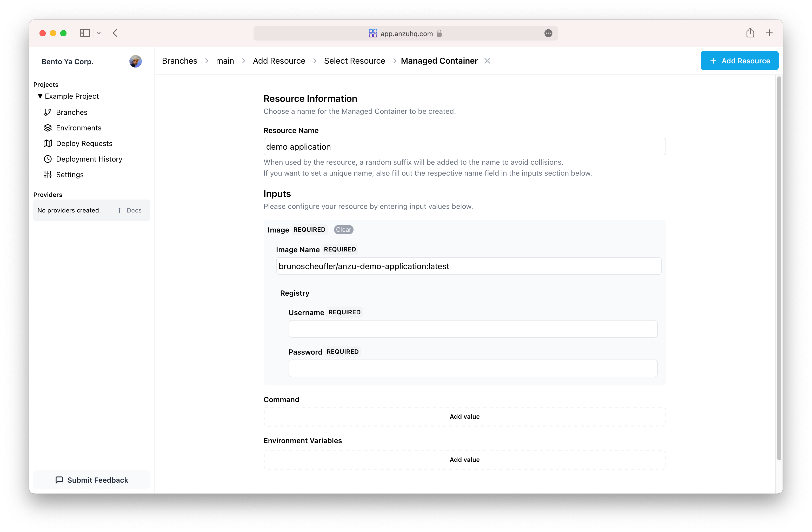Screen dimensions: 812x532
Task: Go to Select Resource breadcrumb
Action: [x=355, y=61]
